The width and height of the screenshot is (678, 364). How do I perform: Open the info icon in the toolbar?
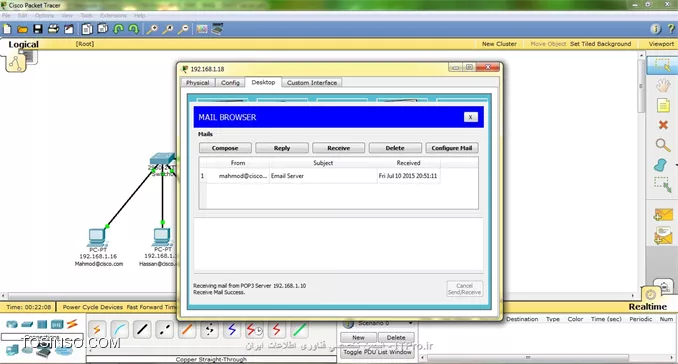coord(656,29)
